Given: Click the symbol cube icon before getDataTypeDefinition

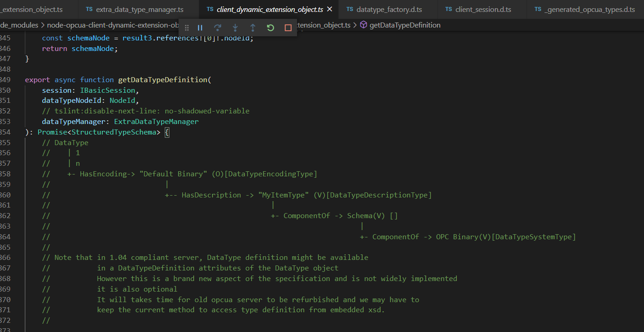Looking at the screenshot, I should click(363, 25).
